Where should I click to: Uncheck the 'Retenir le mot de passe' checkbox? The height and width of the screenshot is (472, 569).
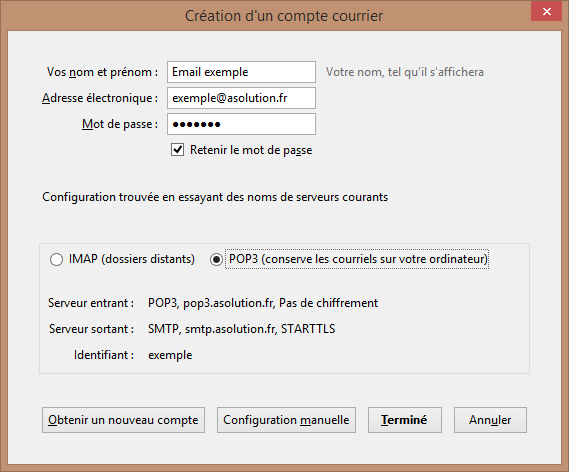[x=177, y=149]
